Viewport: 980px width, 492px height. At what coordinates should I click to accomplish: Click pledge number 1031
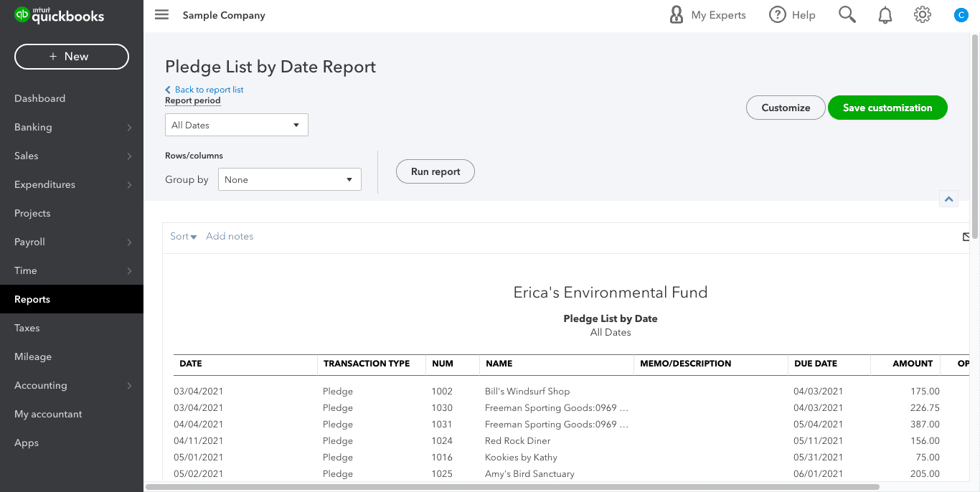pos(442,425)
